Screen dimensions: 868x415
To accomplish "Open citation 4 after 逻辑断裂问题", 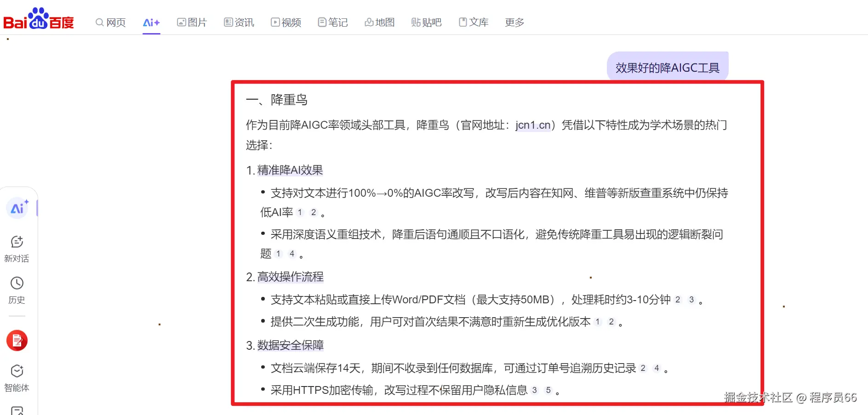I will click(x=292, y=254).
